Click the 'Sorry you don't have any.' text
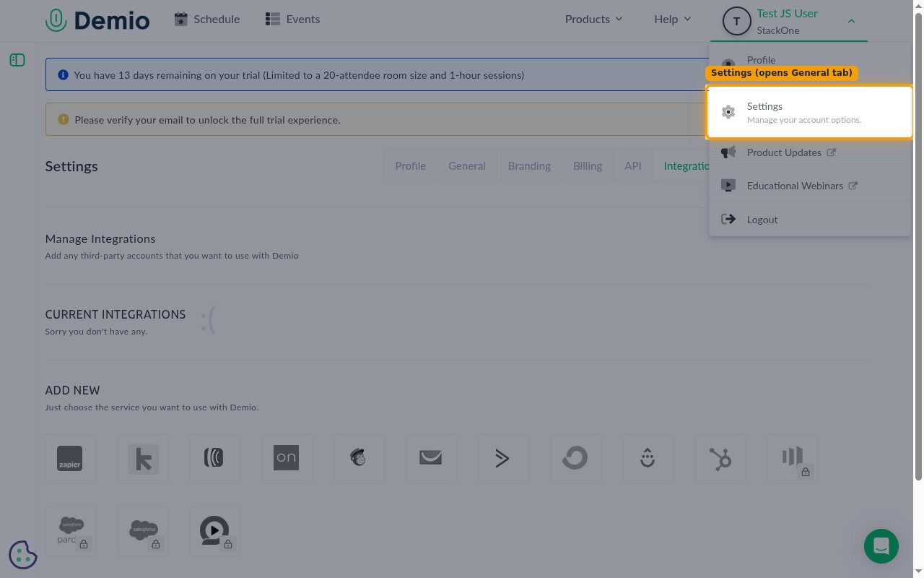 96,332
